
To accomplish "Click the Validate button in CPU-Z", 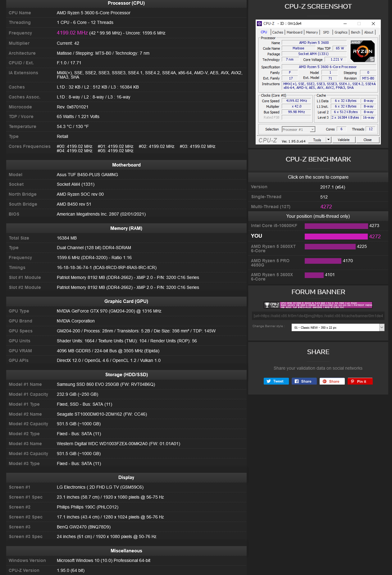I will coord(344,140).
